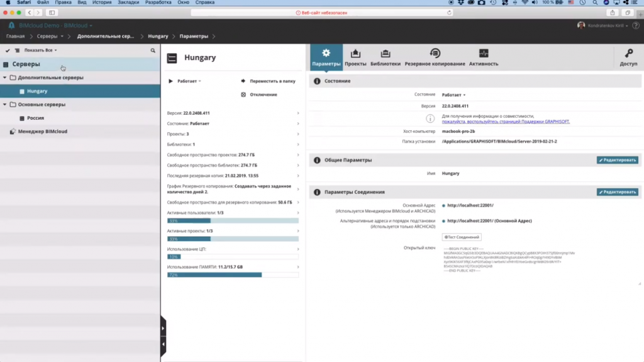Open the Библиотеки tab
This screenshot has width=644, height=362.
pyautogui.click(x=386, y=57)
